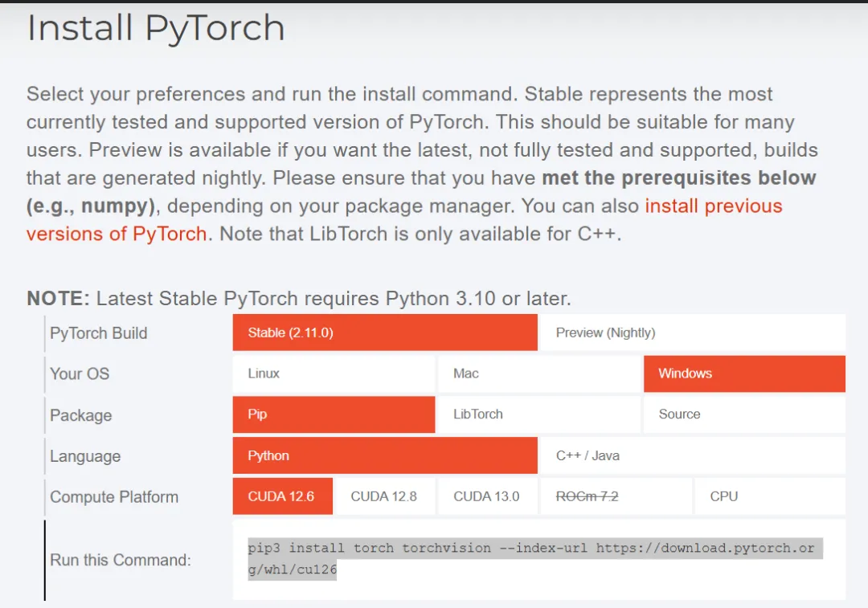Viewport: 868px width, 608px height.
Task: Open the install previous versions of PyTorch link
Action: 713,206
